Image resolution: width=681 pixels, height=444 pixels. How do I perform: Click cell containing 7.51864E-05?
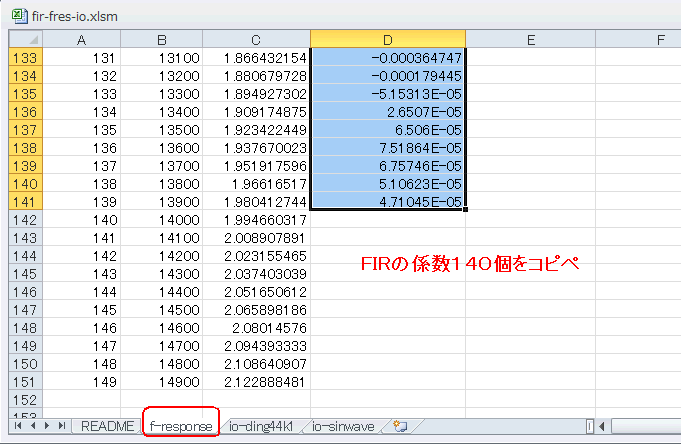(388, 148)
